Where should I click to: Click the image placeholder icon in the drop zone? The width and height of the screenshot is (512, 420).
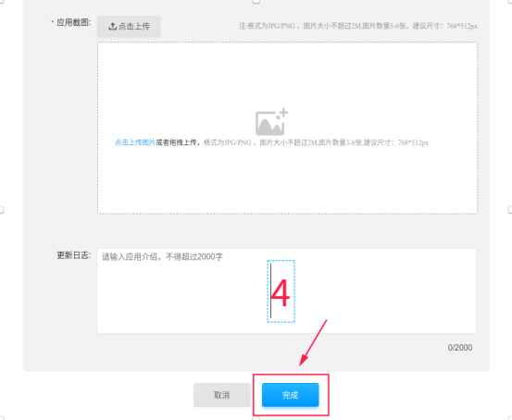[x=271, y=121]
